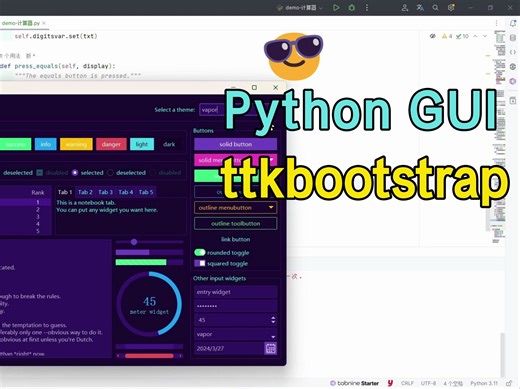Turn off the rounded toggle switch
Viewport: 520px width, 389px height.
click(x=199, y=252)
